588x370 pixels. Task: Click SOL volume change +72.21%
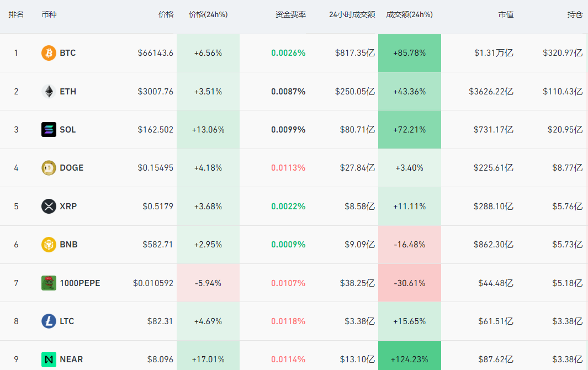(x=410, y=130)
